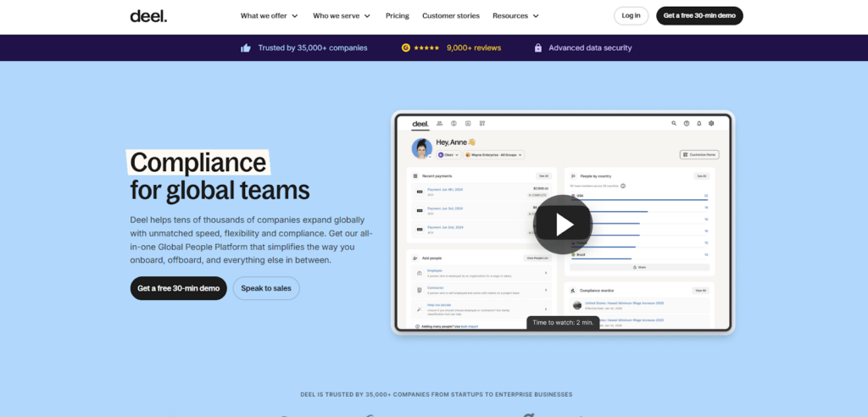The image size is (868, 417).
Task: Click the Compliance headline word
Action: click(198, 163)
